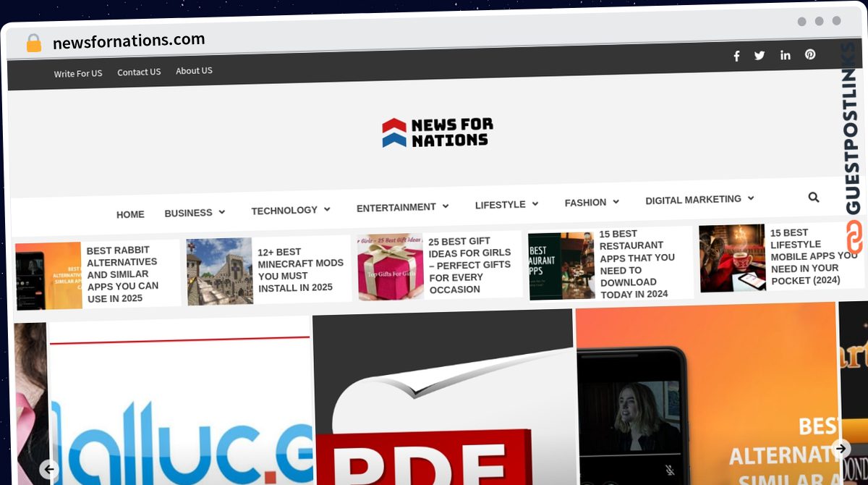This screenshot has height=485, width=868.
Task: Open the Contact US link
Action: 139,72
